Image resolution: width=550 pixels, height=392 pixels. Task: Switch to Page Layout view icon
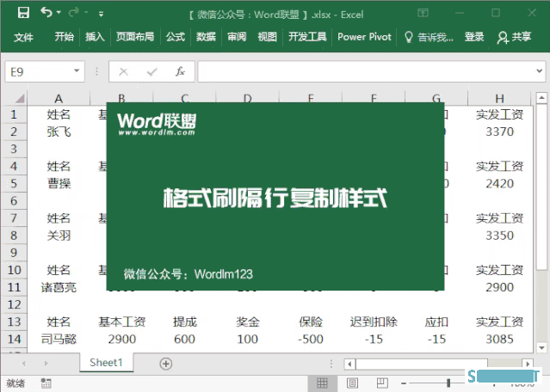[352, 383]
